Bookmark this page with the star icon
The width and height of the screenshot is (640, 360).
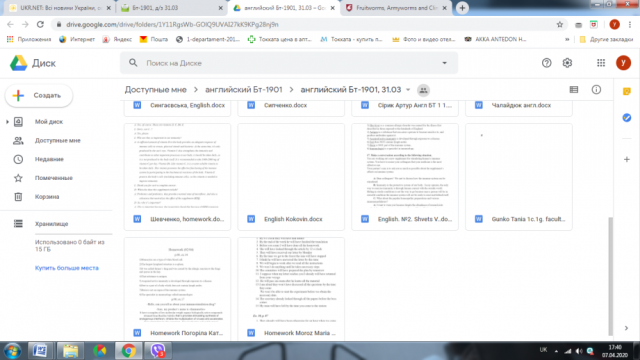coord(560,24)
